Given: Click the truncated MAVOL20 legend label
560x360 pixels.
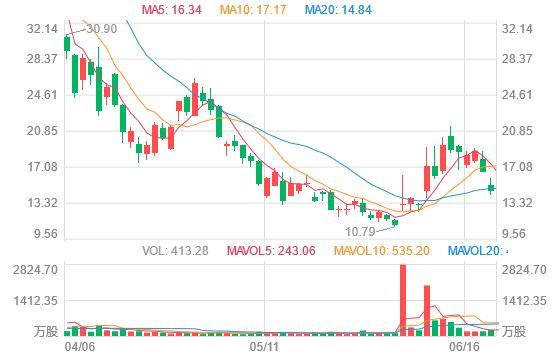Looking at the screenshot, I should click(478, 251).
